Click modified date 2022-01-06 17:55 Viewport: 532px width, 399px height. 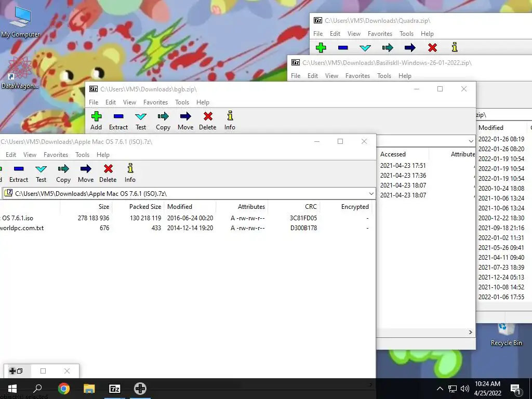click(x=501, y=297)
